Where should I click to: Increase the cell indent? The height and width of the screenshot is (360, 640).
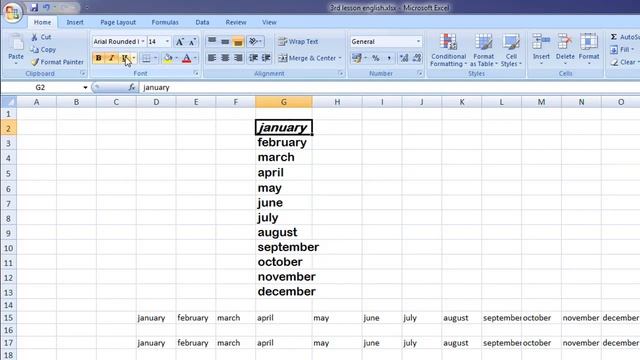pyautogui.click(x=266, y=58)
